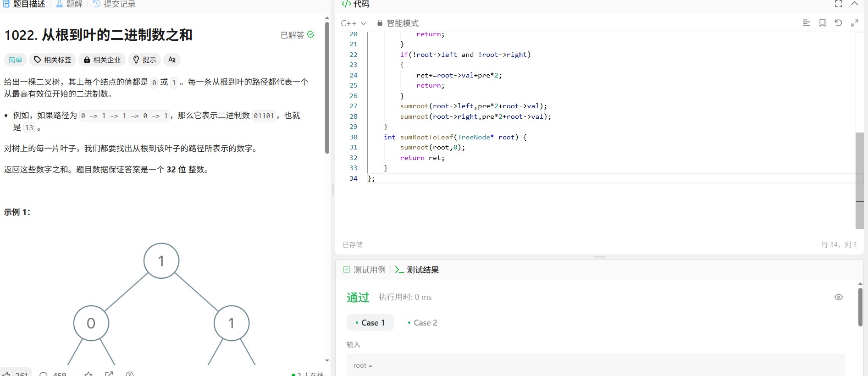Image resolution: width=868 pixels, height=376 pixels.
Task: Open the 提交记录 tab
Action: (x=114, y=4)
